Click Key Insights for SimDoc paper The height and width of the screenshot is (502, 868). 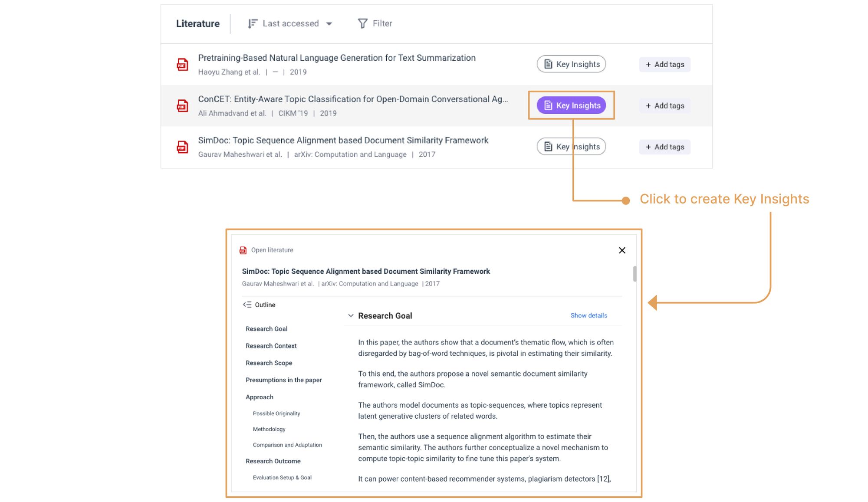click(571, 147)
